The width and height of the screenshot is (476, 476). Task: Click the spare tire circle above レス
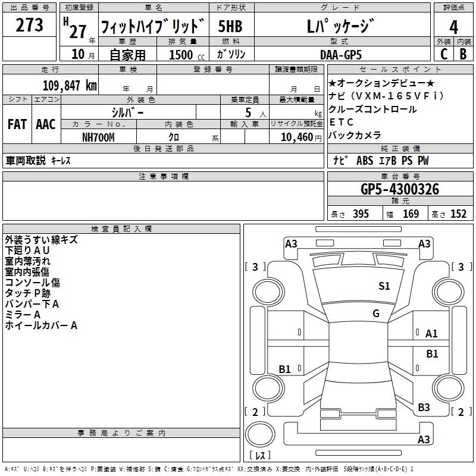(x=259, y=434)
